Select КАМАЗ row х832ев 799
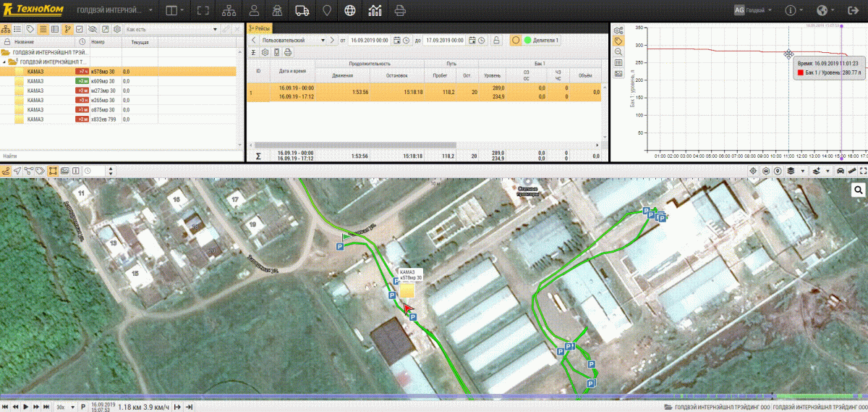The image size is (868, 412). 118,119
